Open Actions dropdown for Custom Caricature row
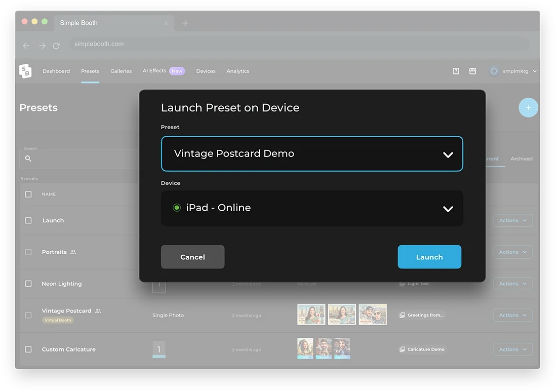 pos(512,349)
